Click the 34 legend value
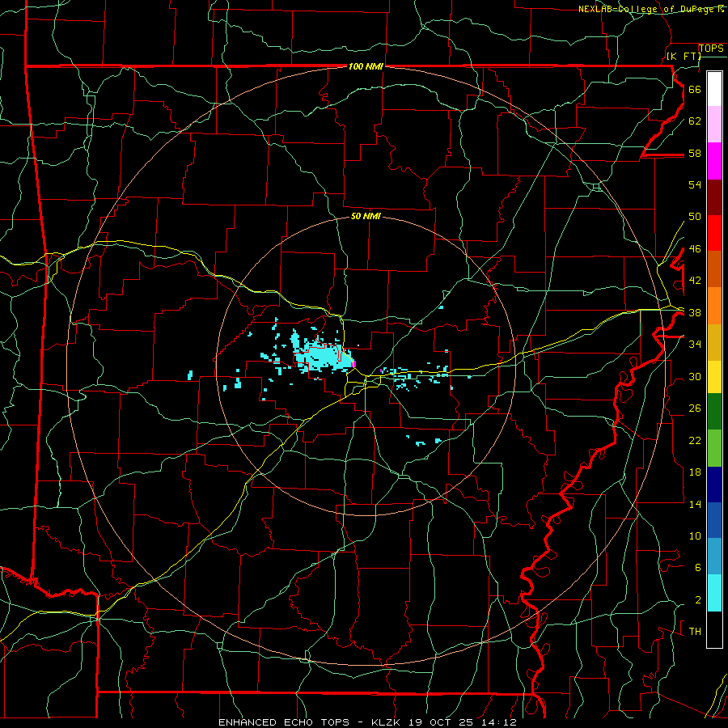Image resolution: width=728 pixels, height=728 pixels. (695, 344)
